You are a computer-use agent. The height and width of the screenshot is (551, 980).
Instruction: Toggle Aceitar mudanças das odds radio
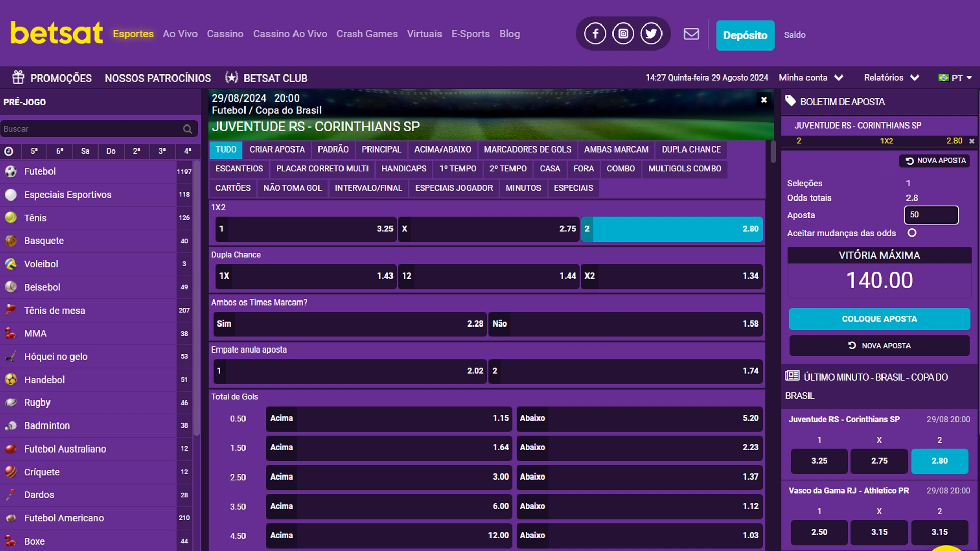tap(912, 233)
